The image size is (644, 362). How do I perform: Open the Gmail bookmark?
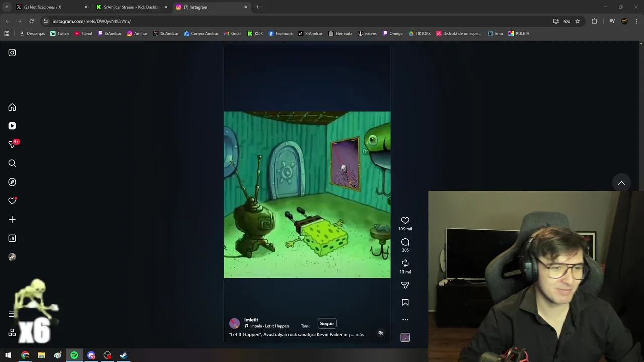[x=233, y=34]
